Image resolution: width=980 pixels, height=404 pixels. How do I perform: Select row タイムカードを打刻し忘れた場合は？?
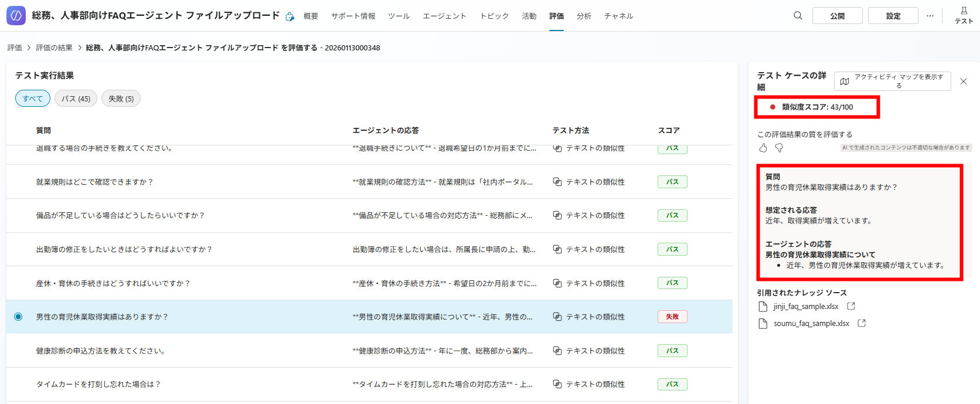point(369,384)
